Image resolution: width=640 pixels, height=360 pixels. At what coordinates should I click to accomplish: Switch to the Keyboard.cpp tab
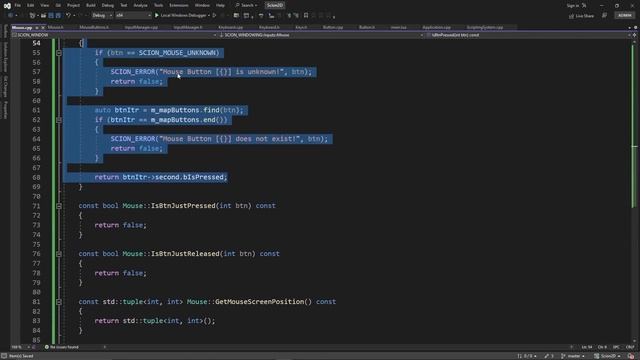click(x=231, y=27)
